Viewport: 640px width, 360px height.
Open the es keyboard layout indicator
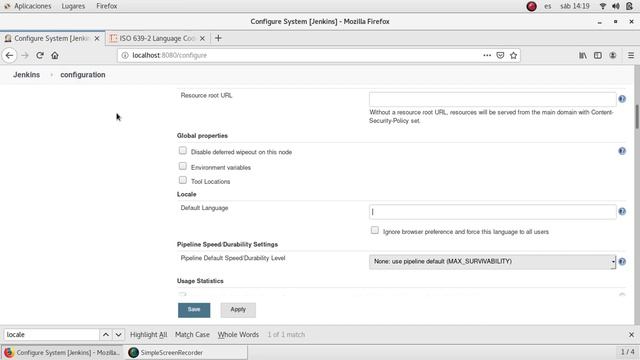[x=548, y=6]
